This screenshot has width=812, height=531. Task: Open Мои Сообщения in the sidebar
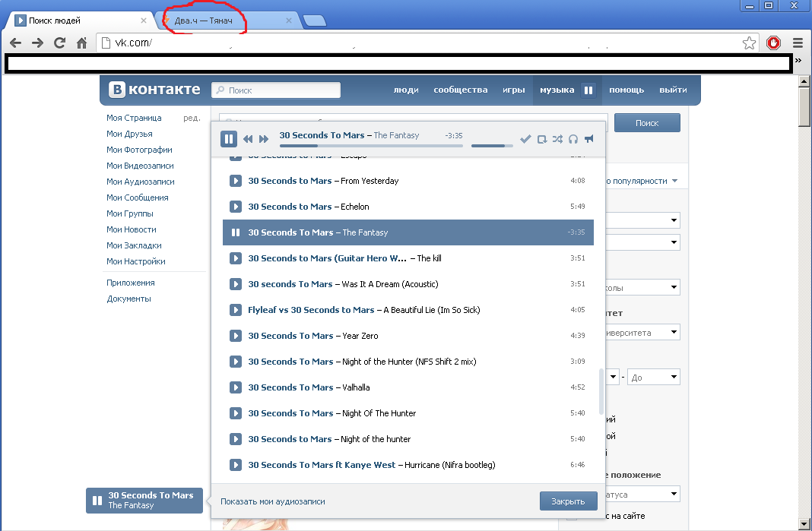[x=137, y=198]
